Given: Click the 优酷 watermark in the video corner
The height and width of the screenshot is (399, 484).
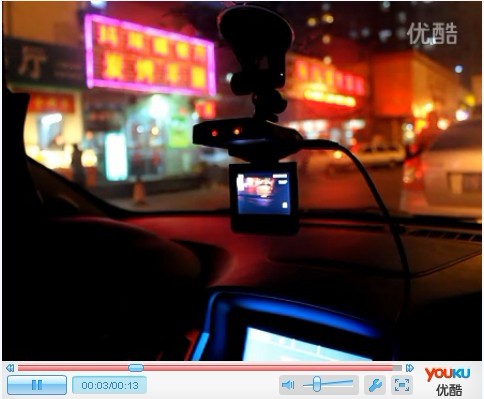Looking at the screenshot, I should click(x=432, y=33).
